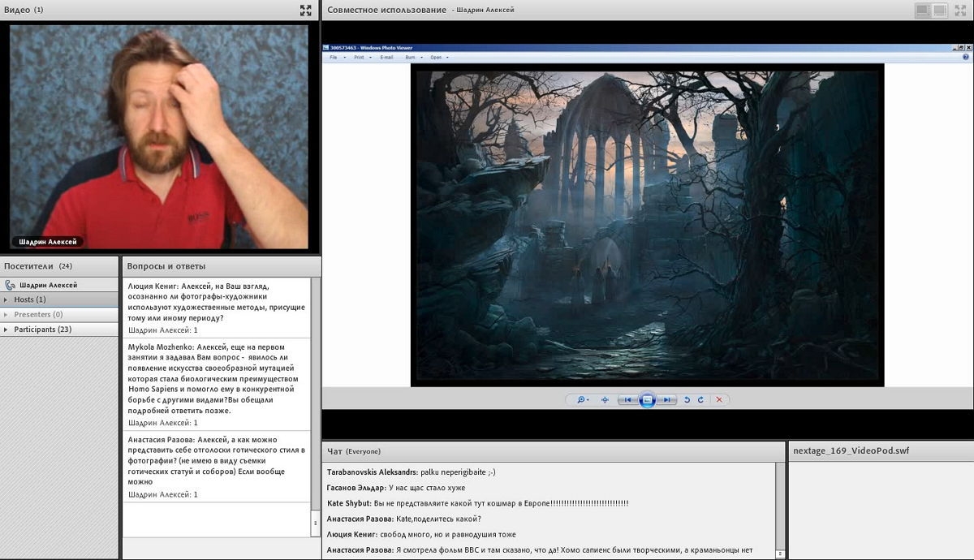Viewport: 974px width, 560px height.
Task: Click the Совместное использование pod title
Action: (386, 10)
